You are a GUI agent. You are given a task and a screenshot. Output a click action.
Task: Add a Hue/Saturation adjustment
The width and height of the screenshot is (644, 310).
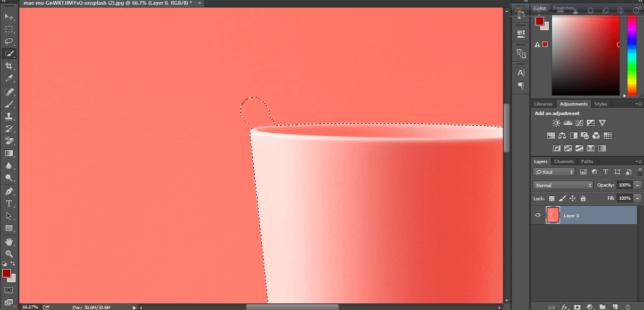[x=551, y=135]
